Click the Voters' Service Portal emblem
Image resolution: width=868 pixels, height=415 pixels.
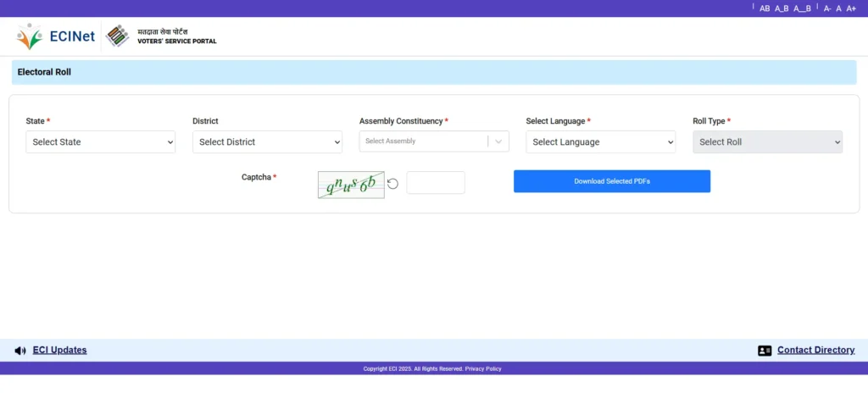[x=118, y=36]
